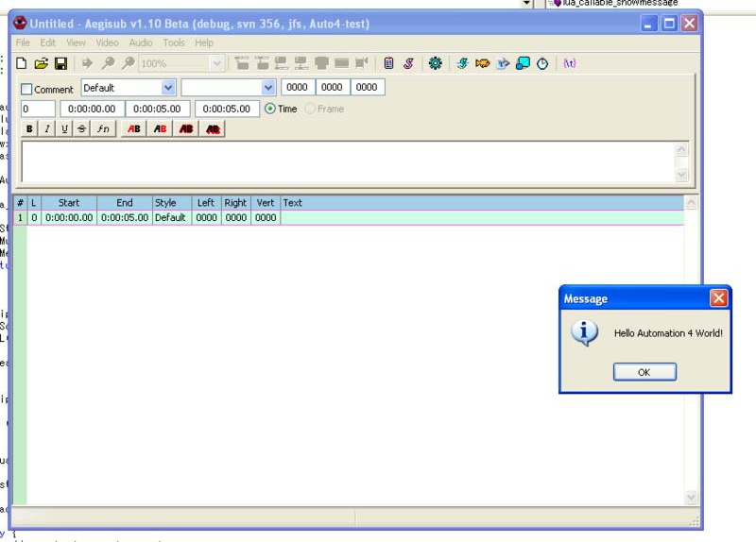Click the clock icon in the toolbar

(x=542, y=64)
